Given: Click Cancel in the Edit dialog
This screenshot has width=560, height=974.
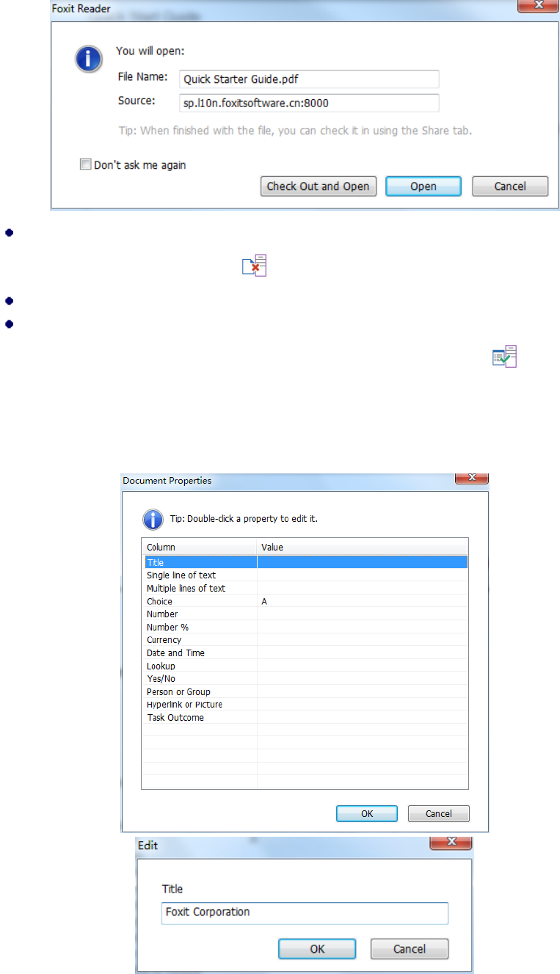Looking at the screenshot, I should pos(410,949).
